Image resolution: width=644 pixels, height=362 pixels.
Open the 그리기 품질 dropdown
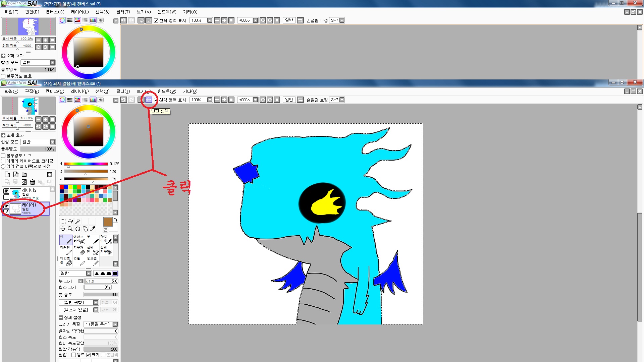(x=115, y=324)
